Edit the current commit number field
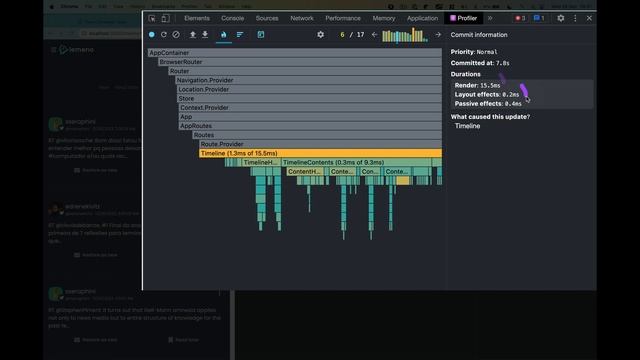640x360 pixels. [x=342, y=35]
